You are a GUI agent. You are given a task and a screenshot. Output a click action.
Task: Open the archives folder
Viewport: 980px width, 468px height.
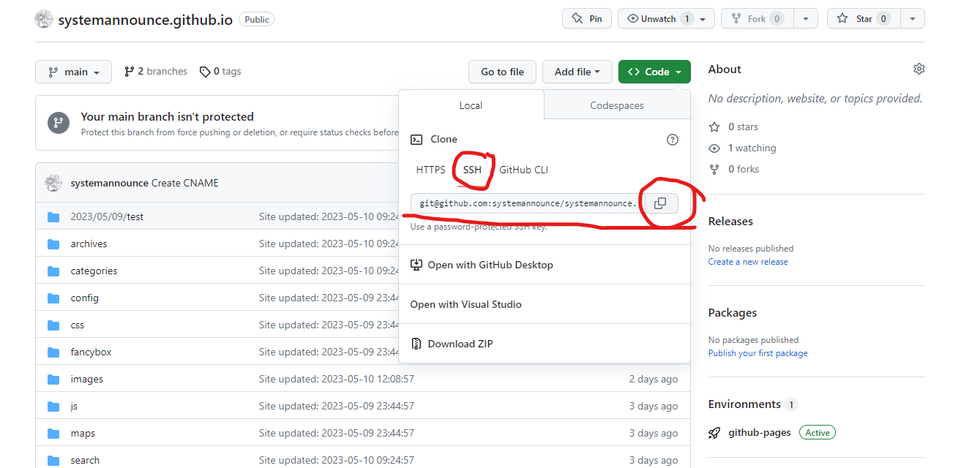click(89, 244)
